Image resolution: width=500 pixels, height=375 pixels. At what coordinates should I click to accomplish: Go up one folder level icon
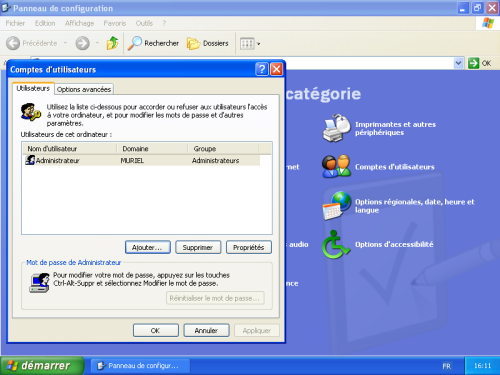click(x=112, y=43)
